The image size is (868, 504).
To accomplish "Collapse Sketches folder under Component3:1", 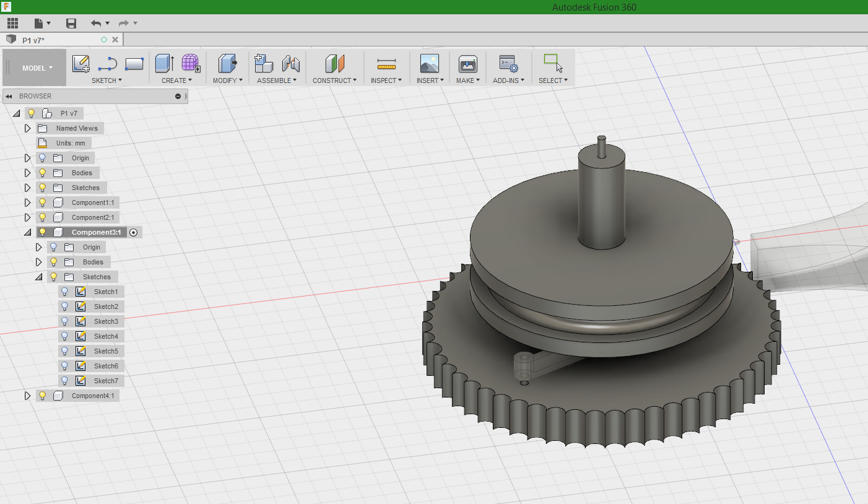I will click(x=38, y=277).
